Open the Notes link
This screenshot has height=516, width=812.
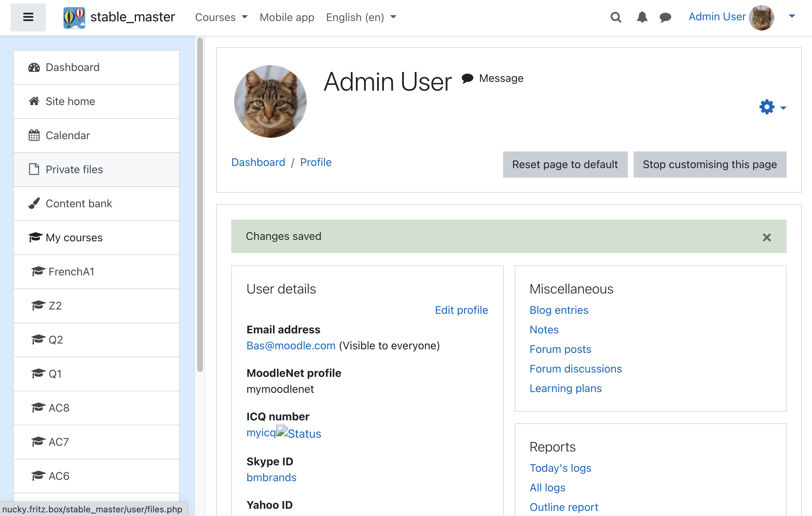pos(544,330)
